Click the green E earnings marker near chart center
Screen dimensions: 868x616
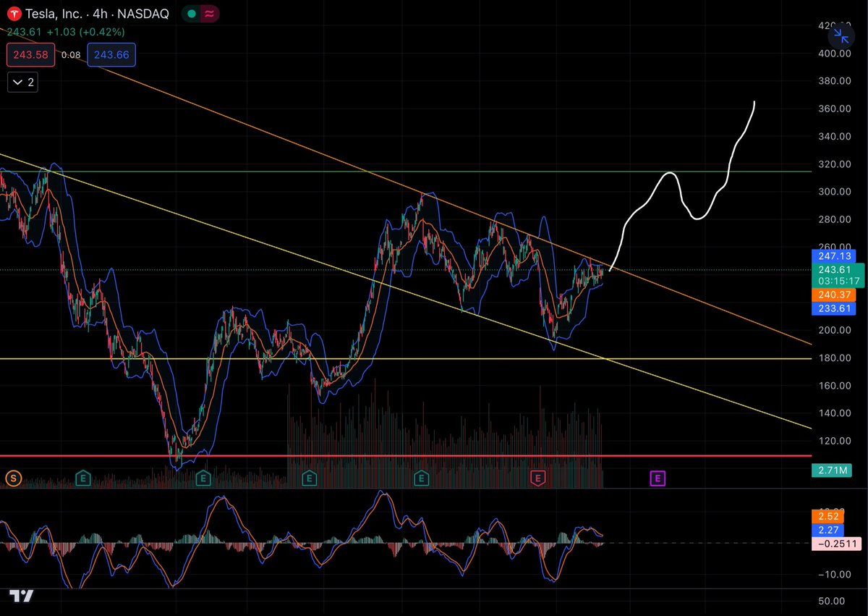(309, 478)
